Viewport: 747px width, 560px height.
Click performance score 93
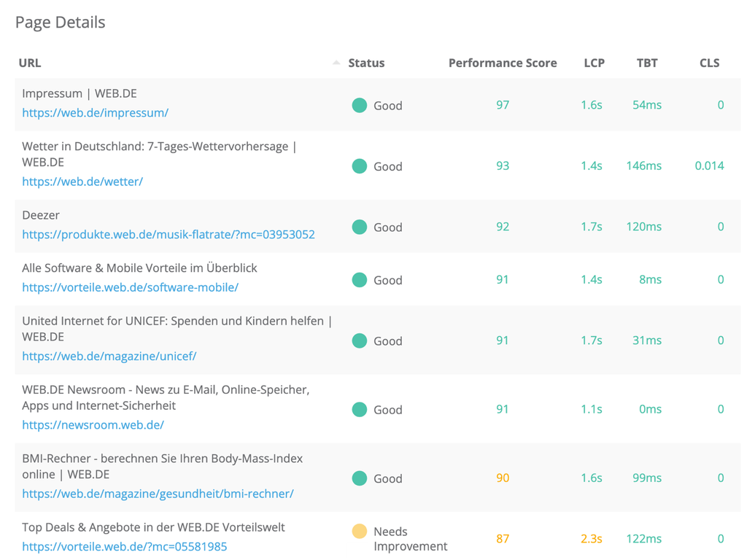pos(503,166)
